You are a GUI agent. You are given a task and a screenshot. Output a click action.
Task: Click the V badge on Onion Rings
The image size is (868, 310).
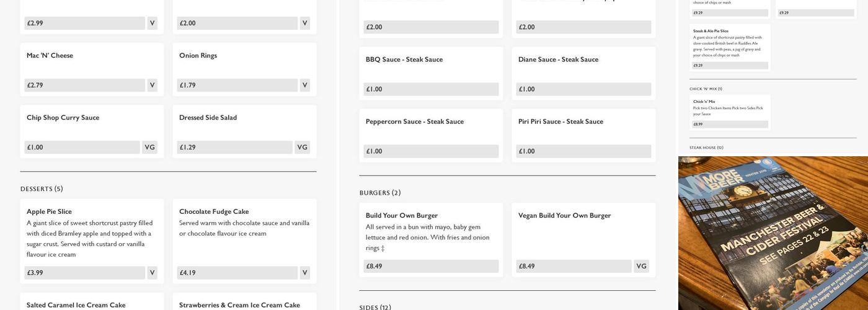pos(304,86)
